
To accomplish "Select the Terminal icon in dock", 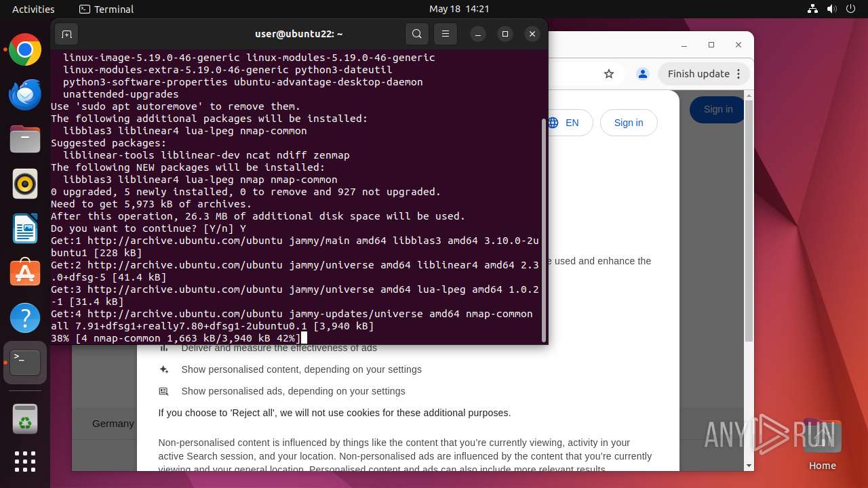I will pos(25,363).
